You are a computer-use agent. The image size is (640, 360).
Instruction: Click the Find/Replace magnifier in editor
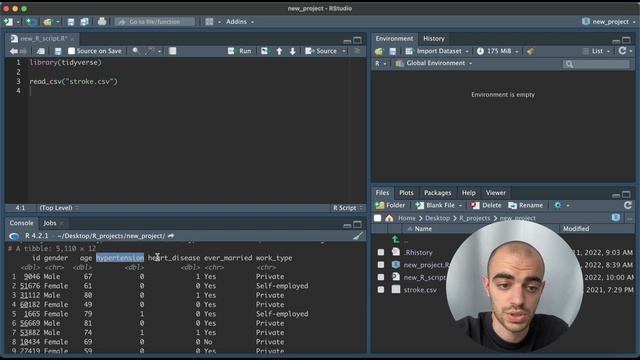136,51
